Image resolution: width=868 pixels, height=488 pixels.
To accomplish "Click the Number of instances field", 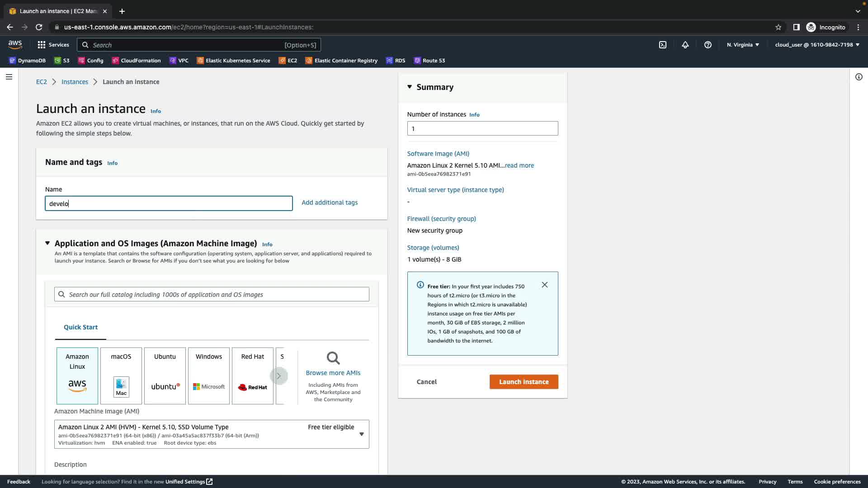I will (482, 128).
